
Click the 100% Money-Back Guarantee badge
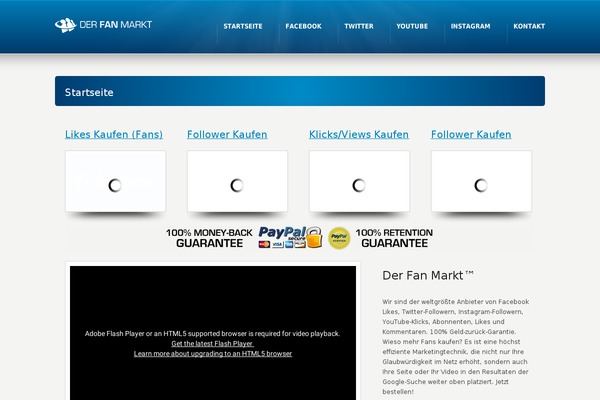209,238
